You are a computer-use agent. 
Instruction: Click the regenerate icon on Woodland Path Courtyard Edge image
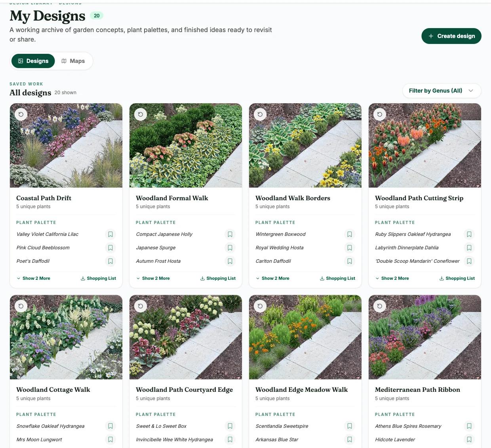click(141, 306)
